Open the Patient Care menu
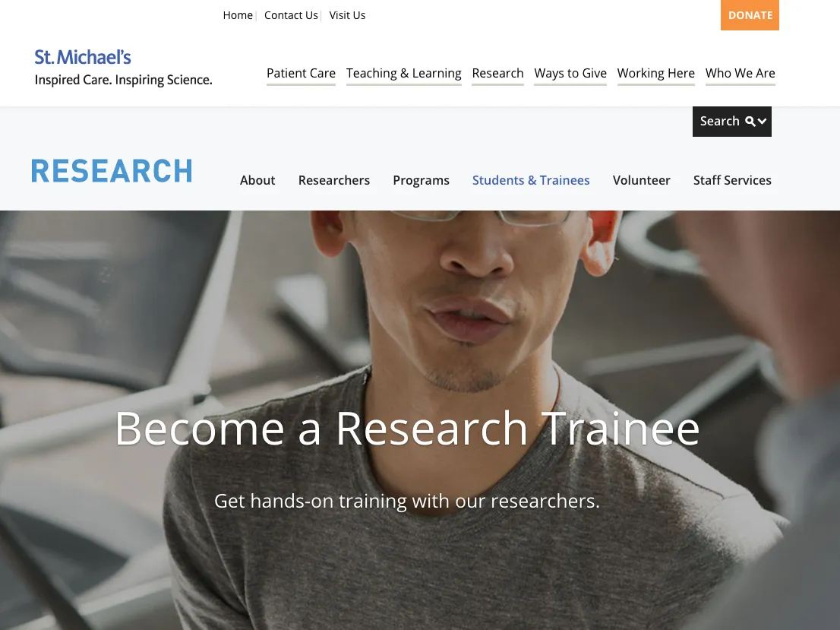840x630 pixels. pos(301,74)
